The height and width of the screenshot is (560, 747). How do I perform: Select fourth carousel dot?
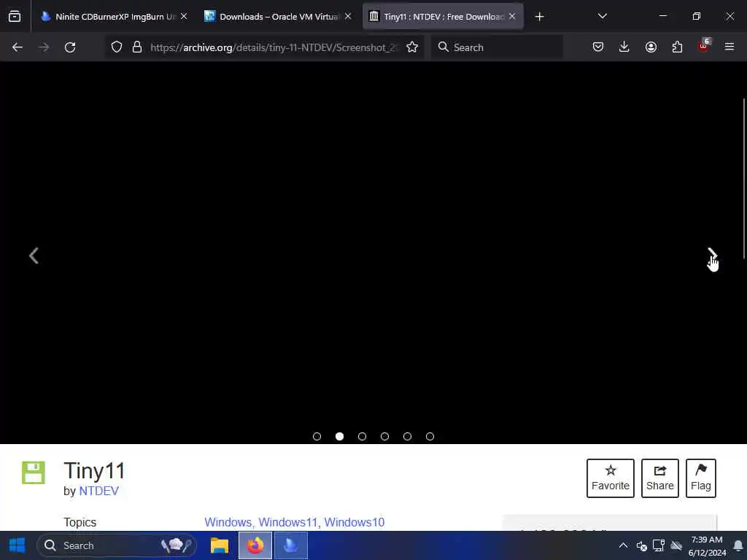point(385,436)
